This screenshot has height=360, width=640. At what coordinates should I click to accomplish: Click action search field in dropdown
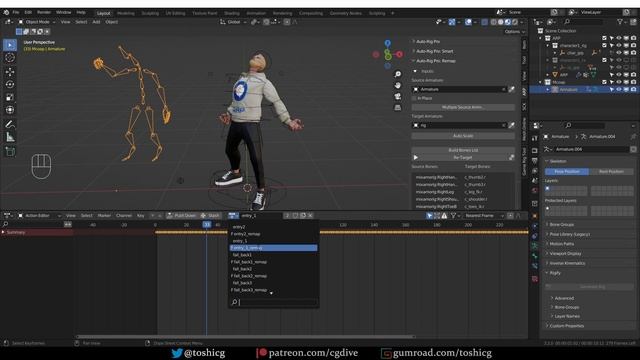pos(274,302)
